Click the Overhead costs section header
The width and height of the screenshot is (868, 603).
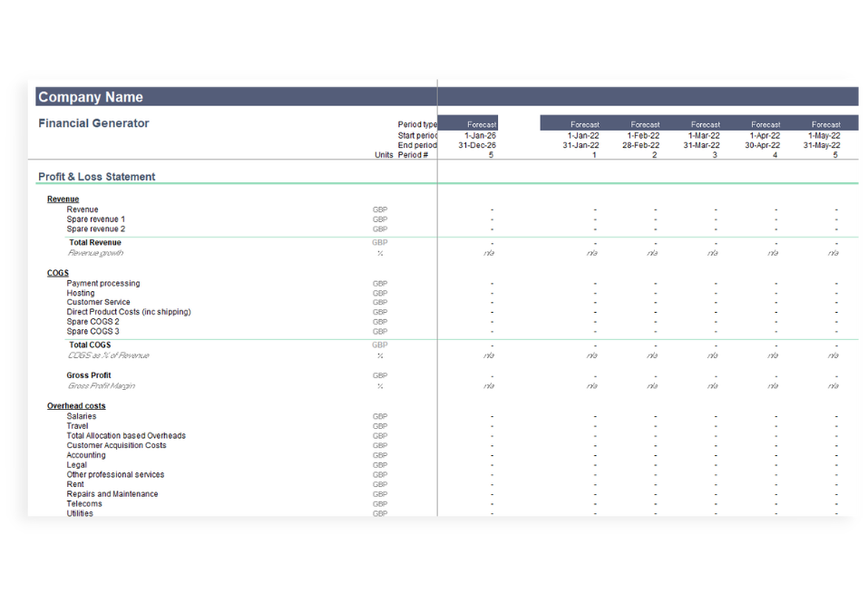click(76, 406)
